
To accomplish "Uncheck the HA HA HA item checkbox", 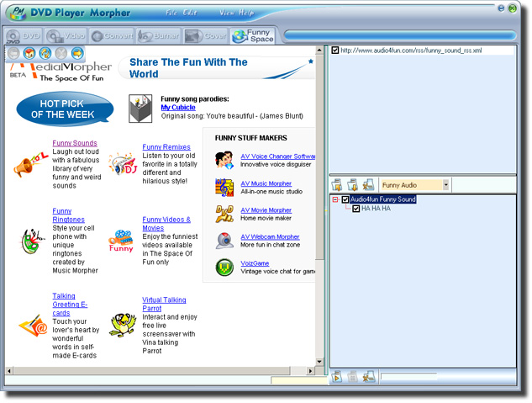I will click(356, 209).
